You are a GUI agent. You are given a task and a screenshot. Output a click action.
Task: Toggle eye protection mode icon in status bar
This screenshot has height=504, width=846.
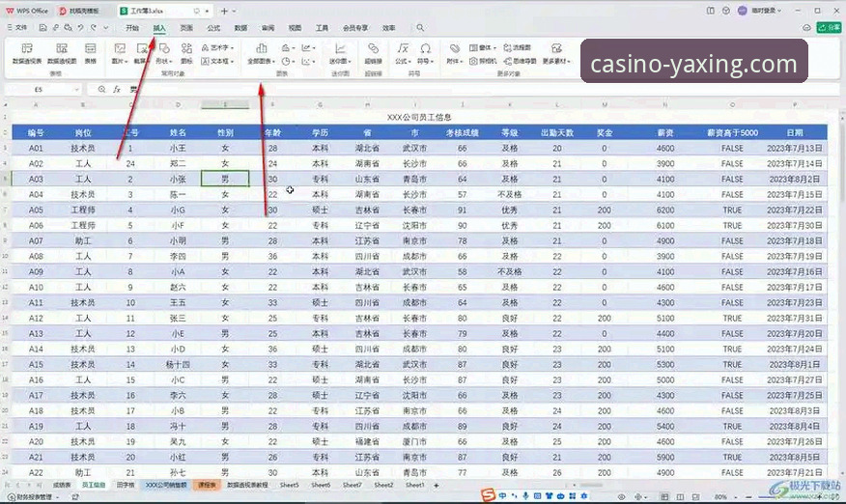click(622, 496)
